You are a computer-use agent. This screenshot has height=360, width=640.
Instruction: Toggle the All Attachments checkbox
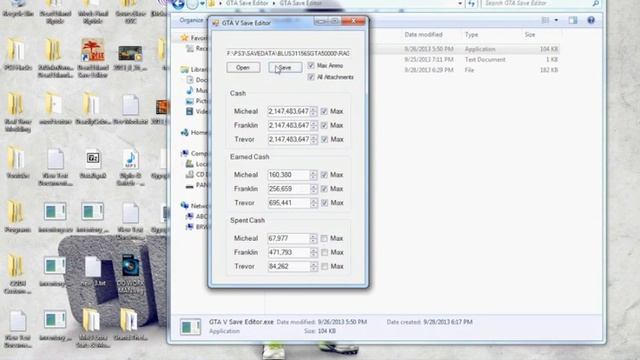coord(311,77)
